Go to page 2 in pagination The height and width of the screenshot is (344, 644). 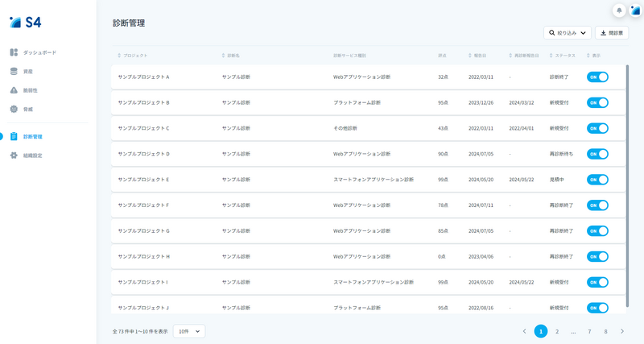coord(557,331)
